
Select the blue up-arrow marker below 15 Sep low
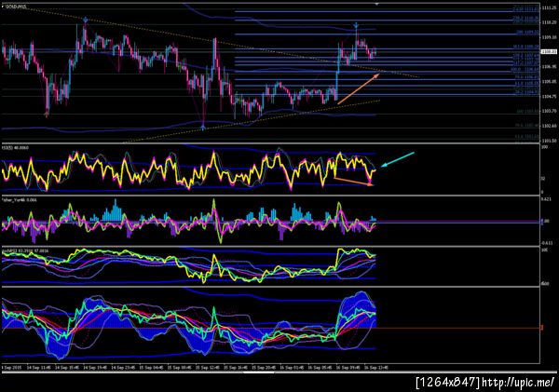click(203, 128)
